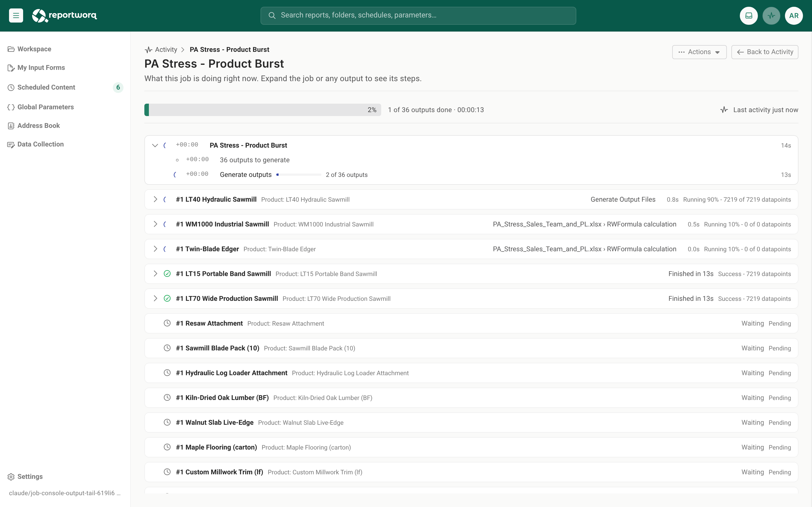
Task: Expand the LT40 Hydraulic Sawmill output row
Action: 155,199
